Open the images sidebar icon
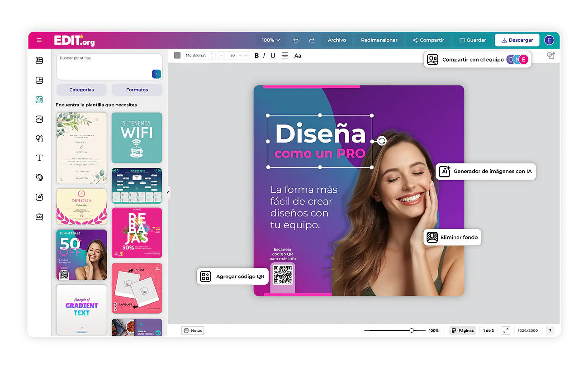The width and height of the screenshot is (588, 368). click(x=39, y=119)
